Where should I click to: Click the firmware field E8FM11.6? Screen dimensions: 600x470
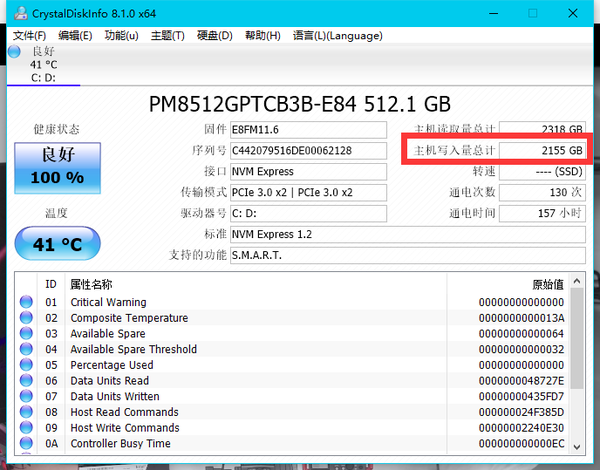[306, 130]
